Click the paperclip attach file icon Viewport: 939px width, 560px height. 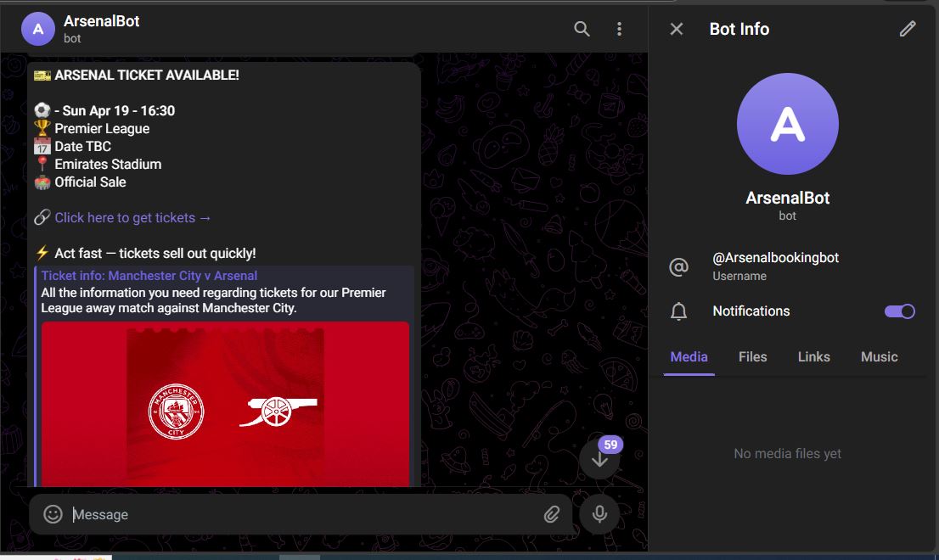coord(552,514)
